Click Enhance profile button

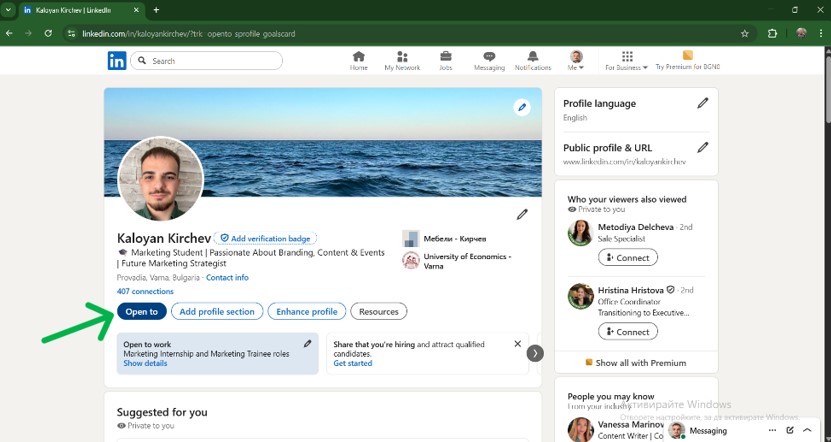coord(307,312)
